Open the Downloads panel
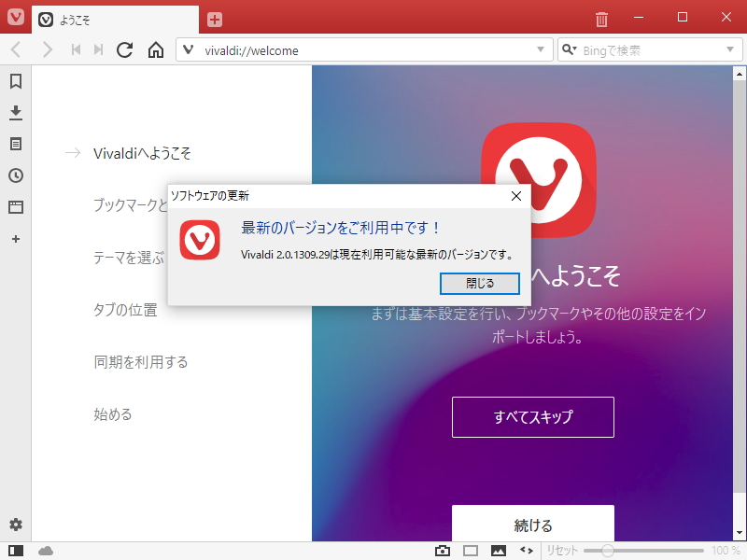Screen dimensions: 747x560 pyautogui.click(x=15, y=112)
